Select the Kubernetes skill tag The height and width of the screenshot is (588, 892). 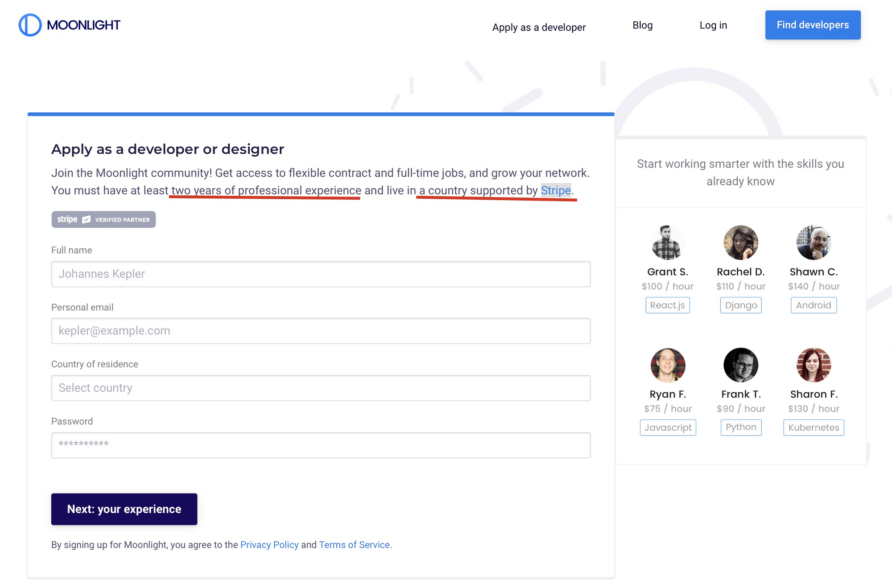[x=813, y=428]
